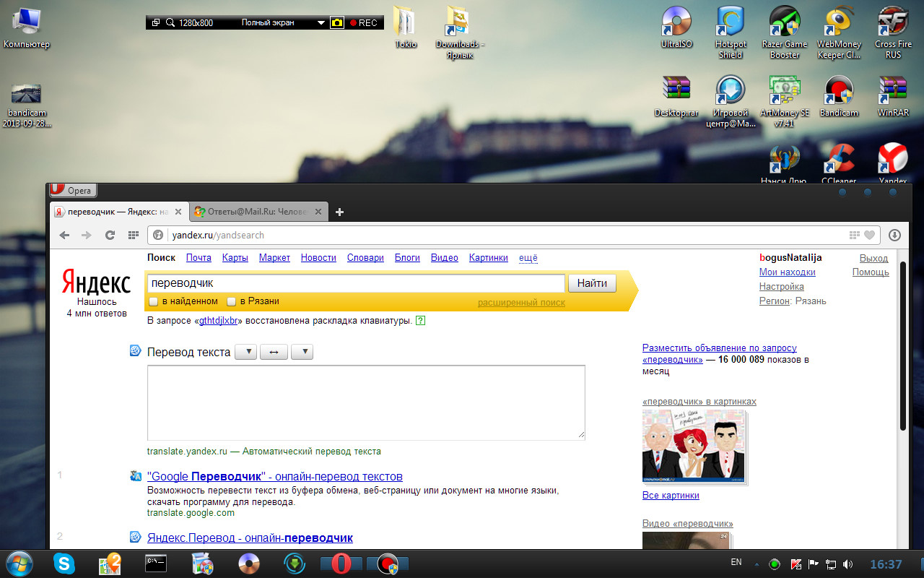Image resolution: width=924 pixels, height=578 pixels.
Task: Open Razer Game Booster desktop icon
Action: point(785,33)
